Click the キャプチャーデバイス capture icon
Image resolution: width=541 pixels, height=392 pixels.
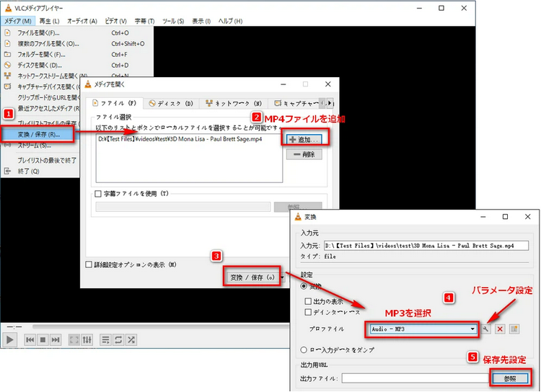(x=8, y=86)
